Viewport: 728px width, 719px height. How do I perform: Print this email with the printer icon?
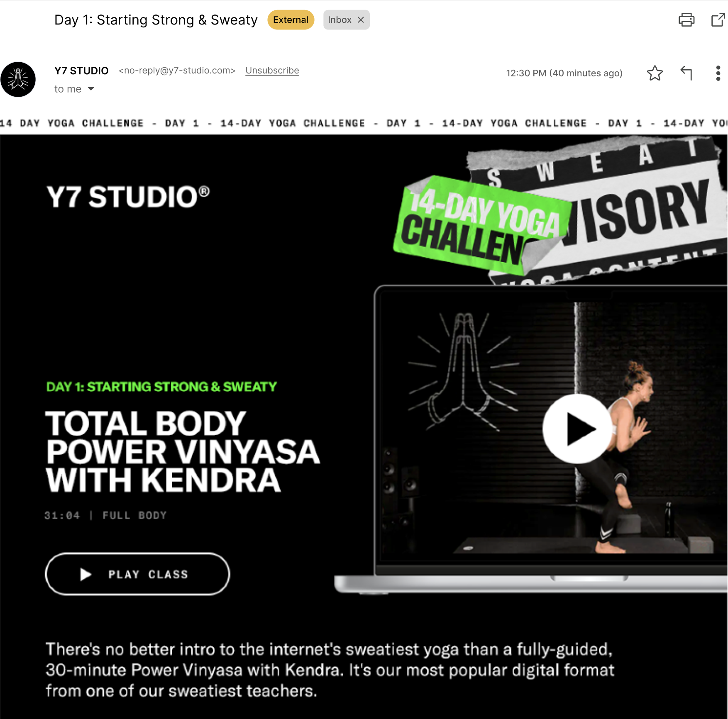(686, 20)
